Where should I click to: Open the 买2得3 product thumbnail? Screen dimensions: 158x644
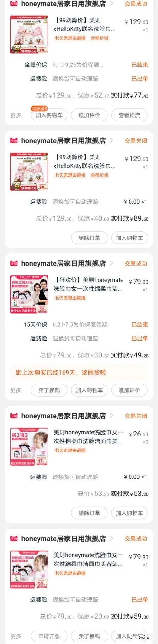point(29,447)
